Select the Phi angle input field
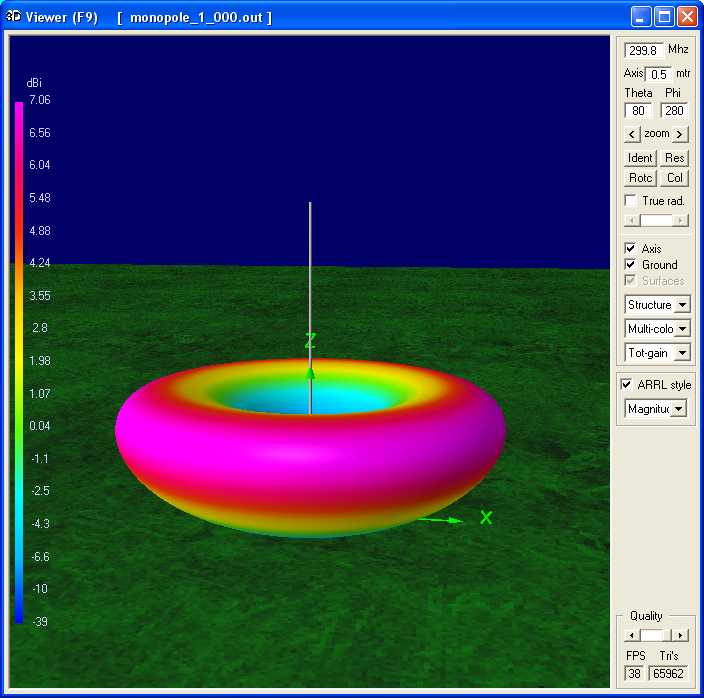704x698 pixels. (673, 111)
